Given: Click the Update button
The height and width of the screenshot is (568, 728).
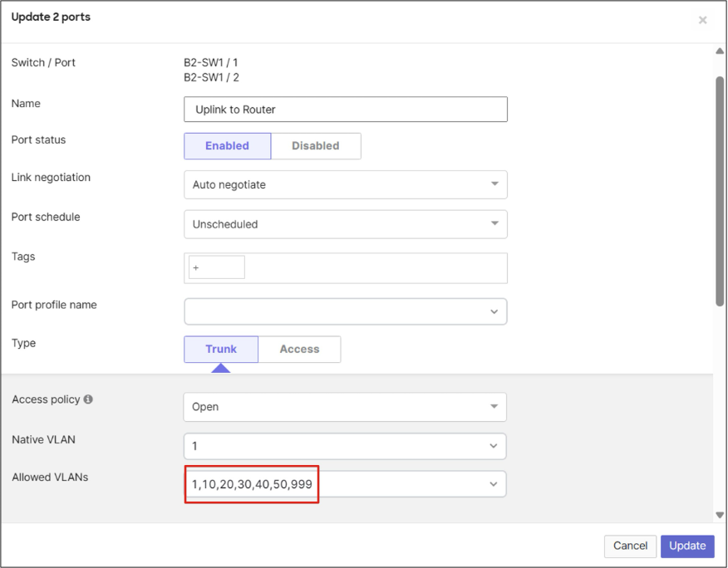Looking at the screenshot, I should 687,546.
